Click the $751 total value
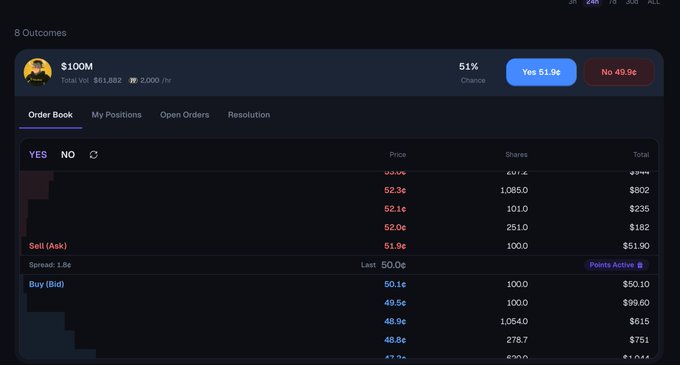 (639, 340)
